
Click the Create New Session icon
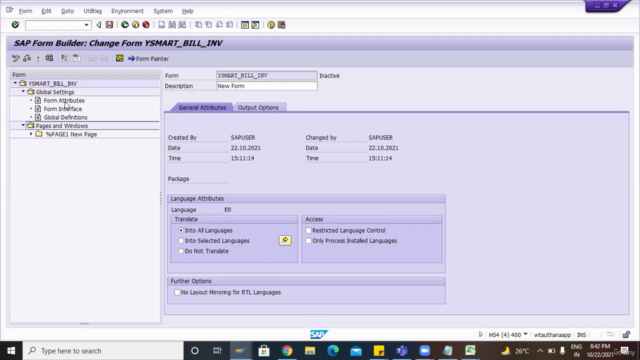[x=245, y=25]
